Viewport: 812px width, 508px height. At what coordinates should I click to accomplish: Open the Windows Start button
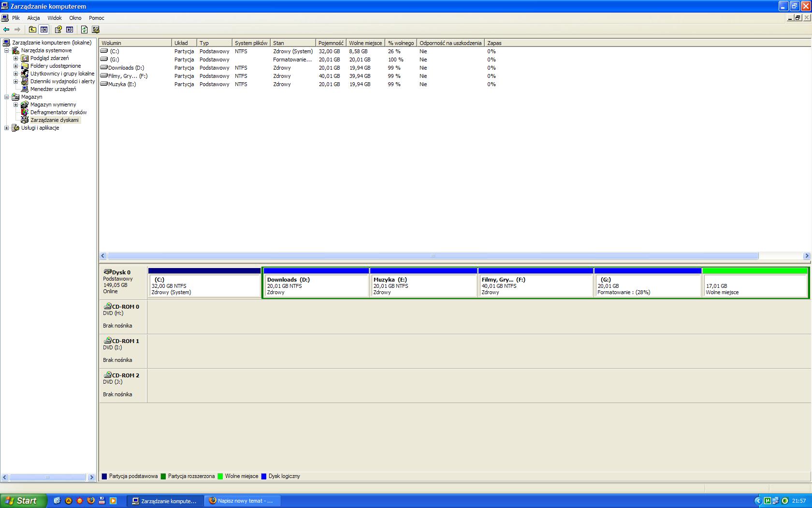point(23,501)
